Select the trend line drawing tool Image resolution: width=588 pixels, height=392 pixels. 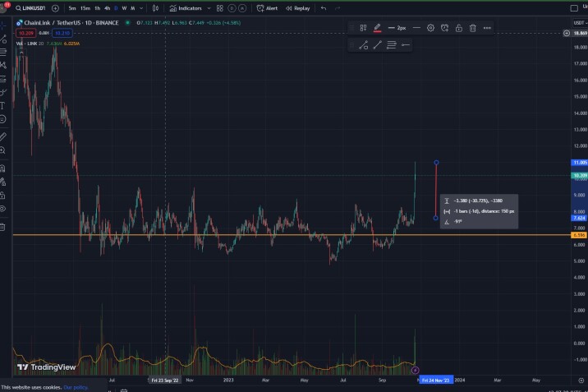point(3,39)
